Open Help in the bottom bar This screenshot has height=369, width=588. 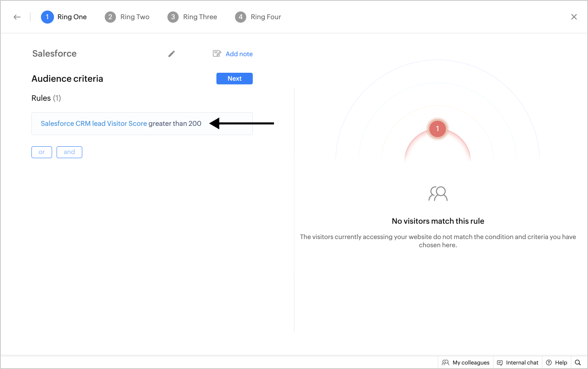[557, 362]
